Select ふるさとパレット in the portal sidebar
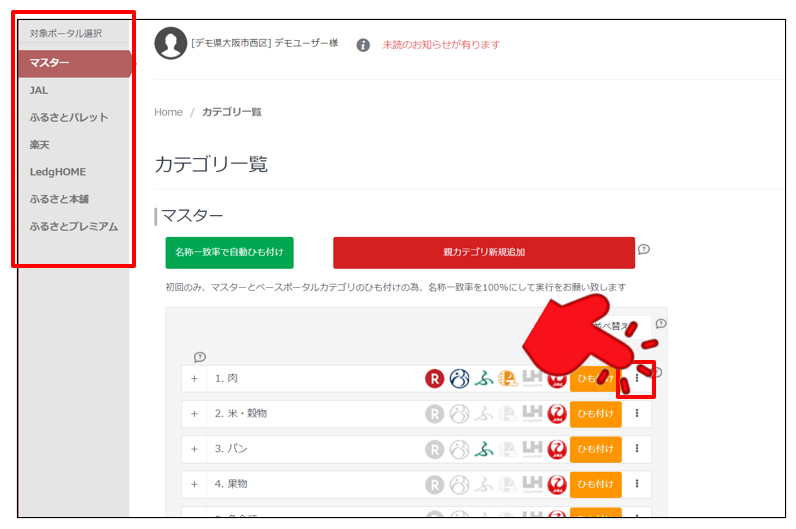The height and width of the screenshot is (529, 796). click(x=68, y=118)
